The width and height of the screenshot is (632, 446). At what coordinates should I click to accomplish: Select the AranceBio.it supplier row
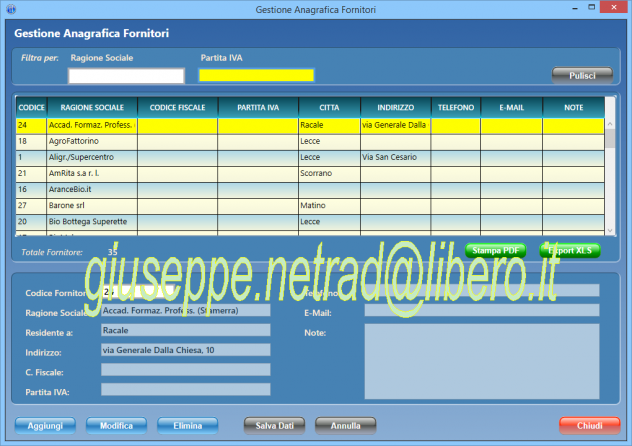click(x=310, y=190)
